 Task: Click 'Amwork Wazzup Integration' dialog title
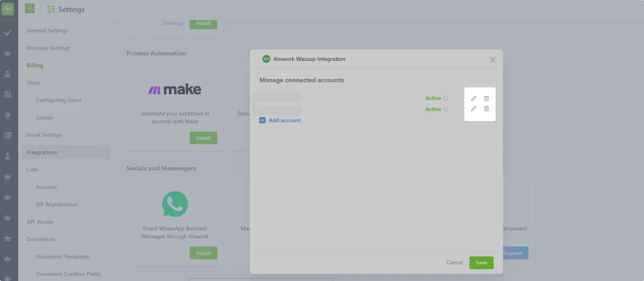click(x=310, y=59)
